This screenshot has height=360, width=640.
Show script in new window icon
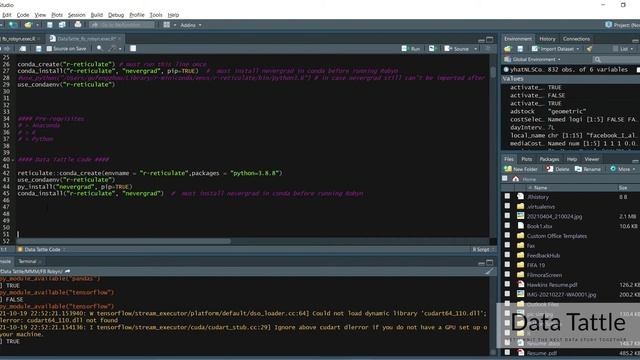tap(23, 49)
